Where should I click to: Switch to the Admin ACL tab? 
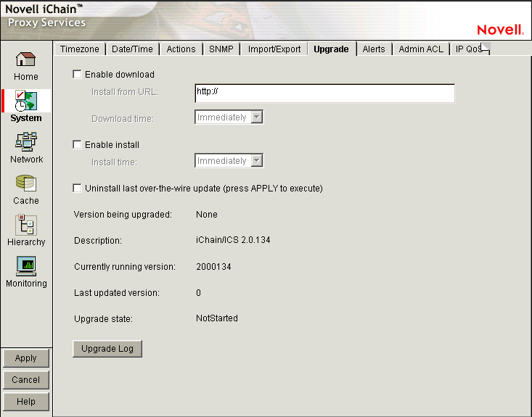(421, 49)
